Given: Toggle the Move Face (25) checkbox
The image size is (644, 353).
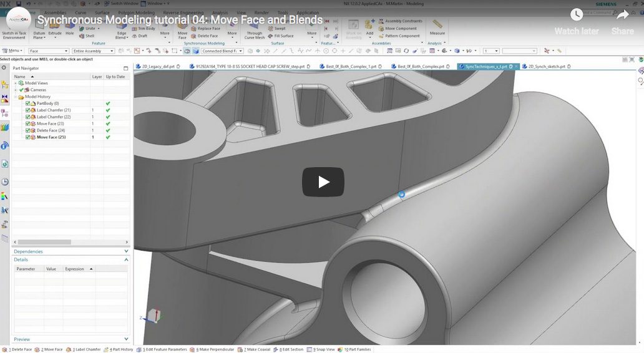Looking at the screenshot, I should coord(27,137).
